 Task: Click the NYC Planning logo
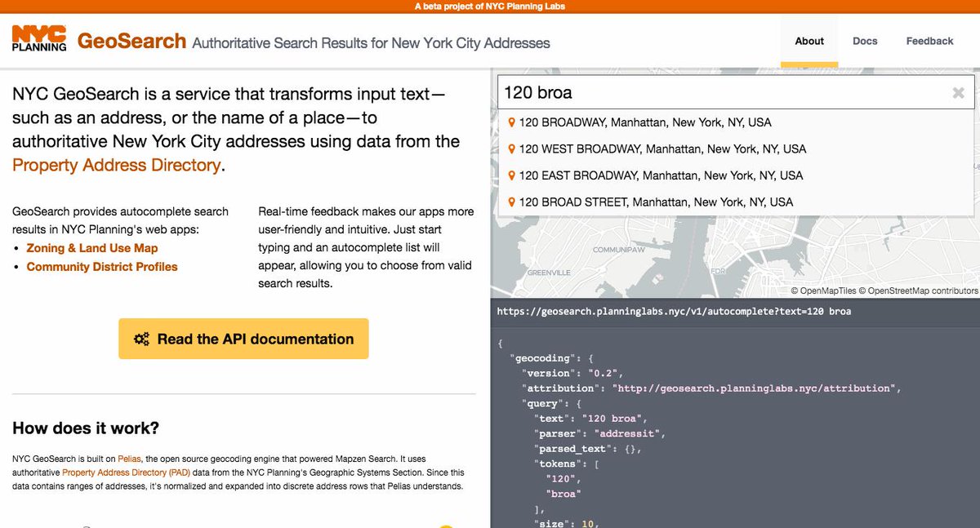(x=39, y=38)
